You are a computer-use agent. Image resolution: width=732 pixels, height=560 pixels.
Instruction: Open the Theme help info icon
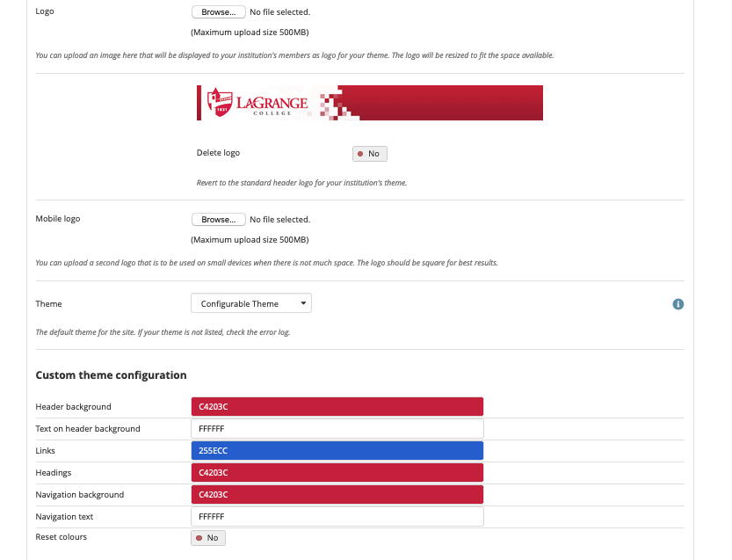[x=678, y=304]
